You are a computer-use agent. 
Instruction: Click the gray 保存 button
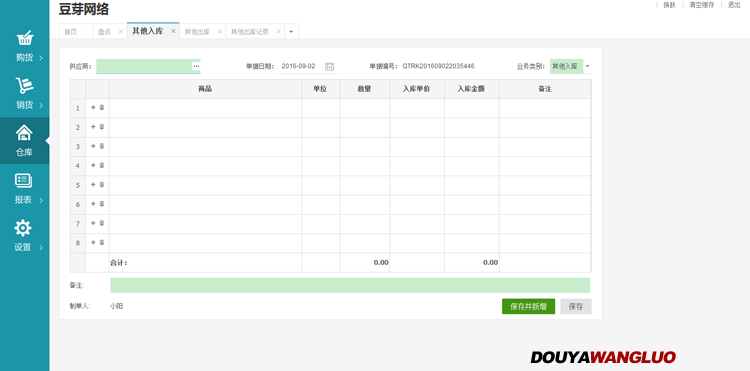tap(576, 306)
